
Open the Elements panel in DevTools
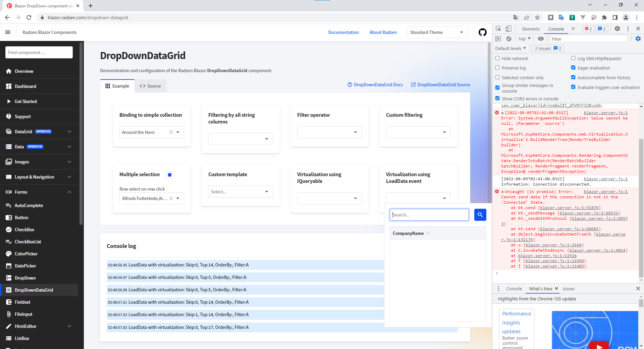pyautogui.click(x=530, y=29)
